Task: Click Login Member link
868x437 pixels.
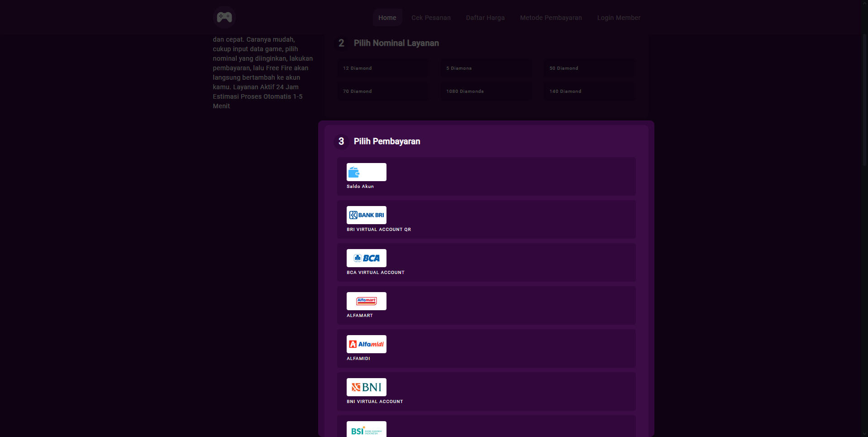Action: [619, 18]
